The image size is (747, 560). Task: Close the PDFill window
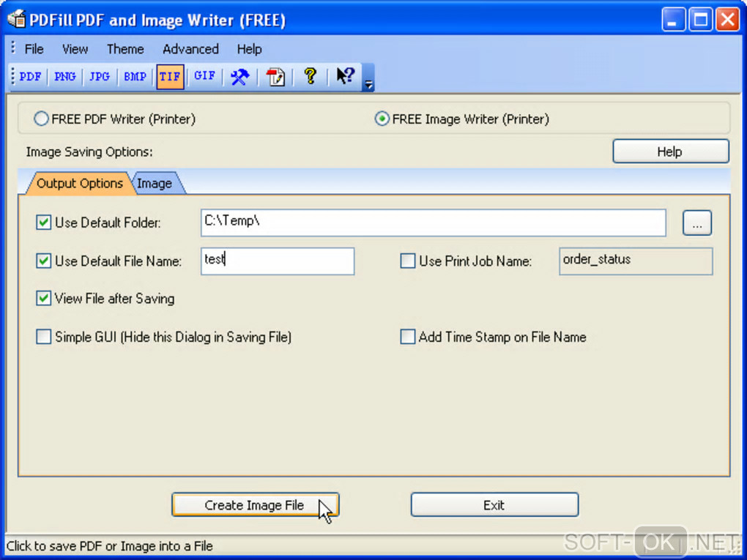tap(728, 20)
